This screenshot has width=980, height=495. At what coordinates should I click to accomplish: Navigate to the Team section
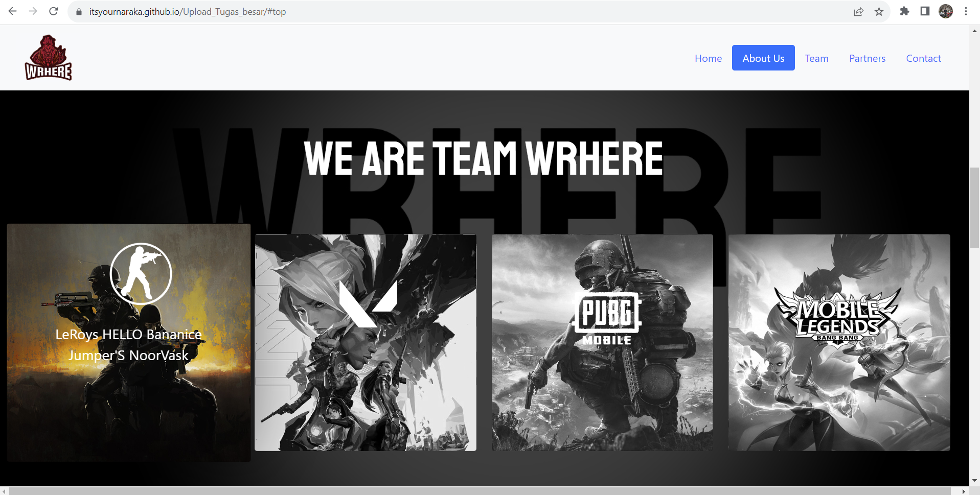(x=816, y=58)
